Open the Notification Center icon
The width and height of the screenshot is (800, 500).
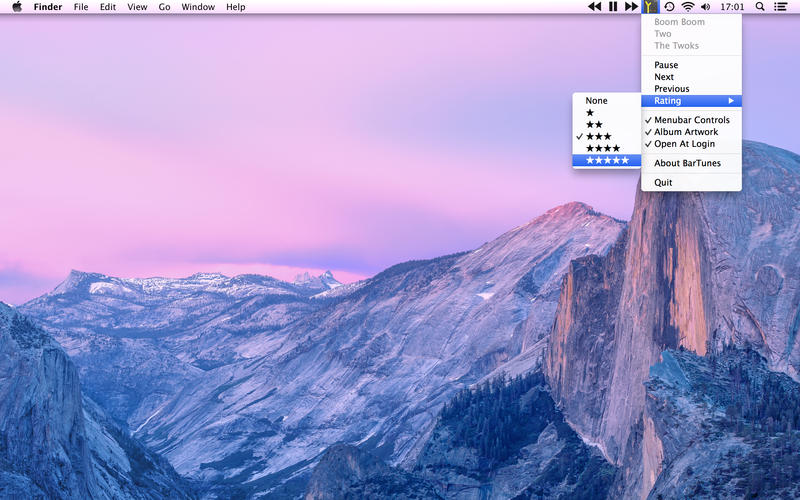point(780,7)
